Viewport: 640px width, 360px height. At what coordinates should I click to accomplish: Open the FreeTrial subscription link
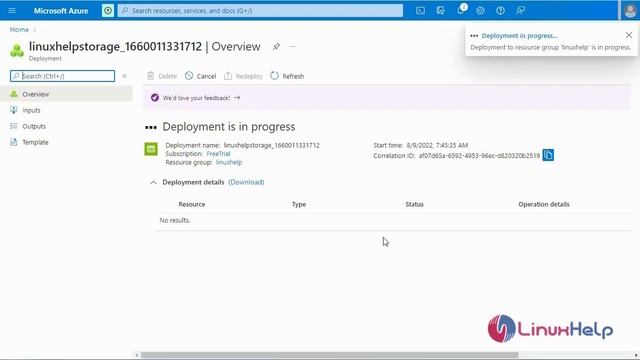click(218, 153)
